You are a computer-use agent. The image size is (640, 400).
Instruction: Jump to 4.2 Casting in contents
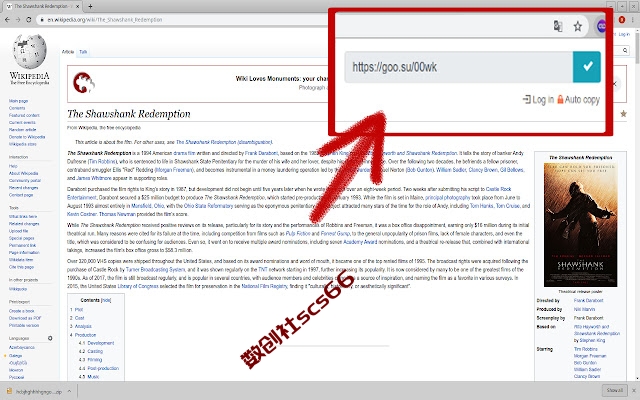coord(95,351)
